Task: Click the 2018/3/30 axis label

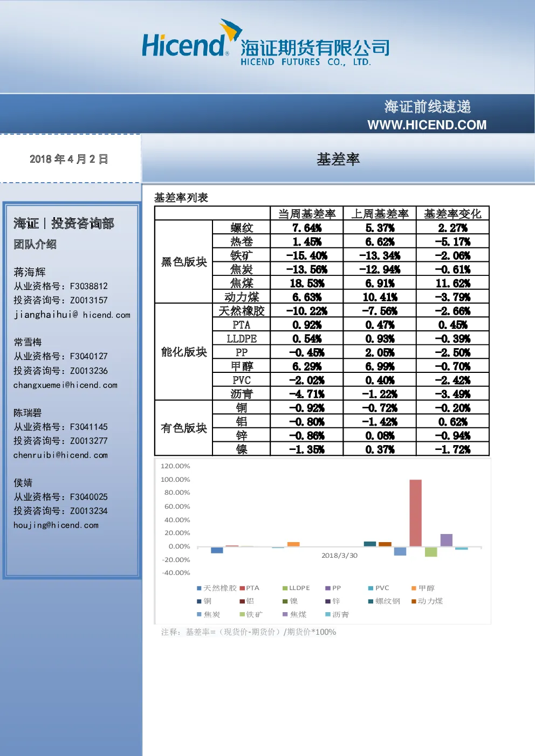Action: [x=339, y=556]
